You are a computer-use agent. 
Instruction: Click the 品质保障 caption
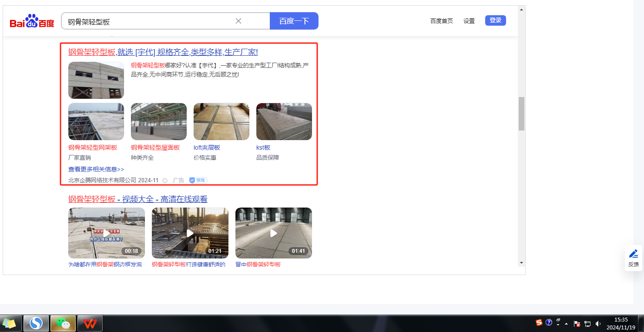pos(268,158)
